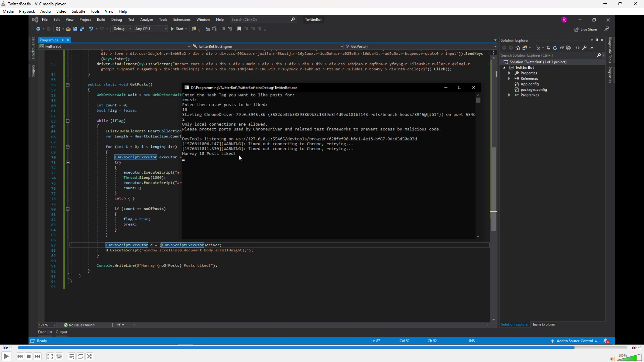Screen dimensions: 644x362
Task: Click the Show All Files icon
Action: [x=568, y=48]
